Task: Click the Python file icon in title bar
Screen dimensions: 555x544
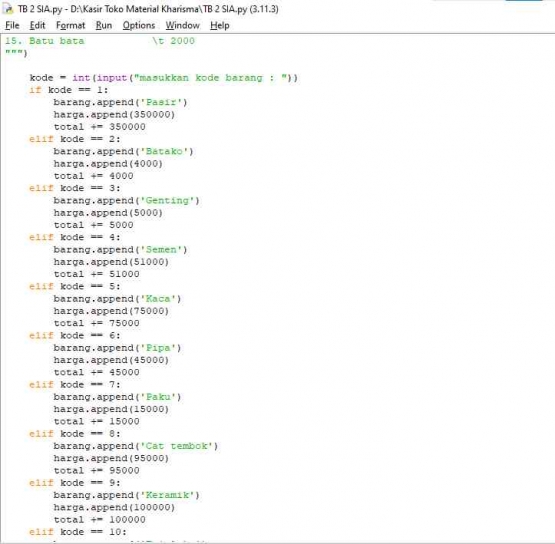Action: [x=8, y=9]
